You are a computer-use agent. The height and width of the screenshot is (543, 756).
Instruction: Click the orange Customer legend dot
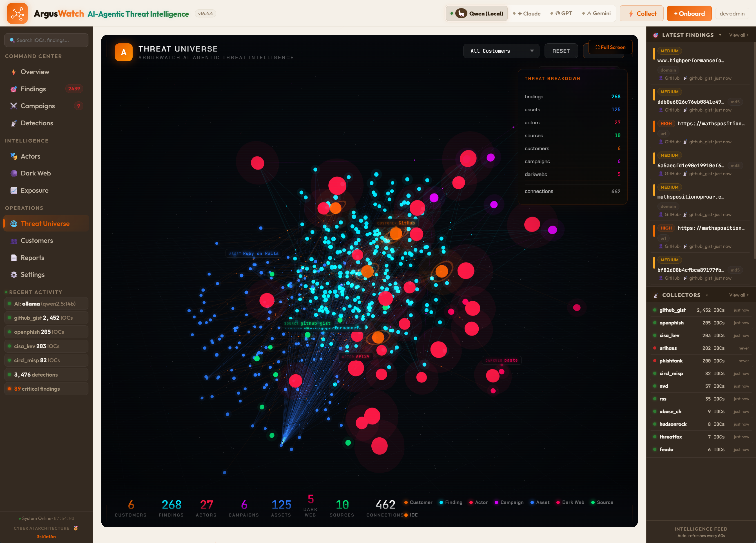(x=406, y=502)
